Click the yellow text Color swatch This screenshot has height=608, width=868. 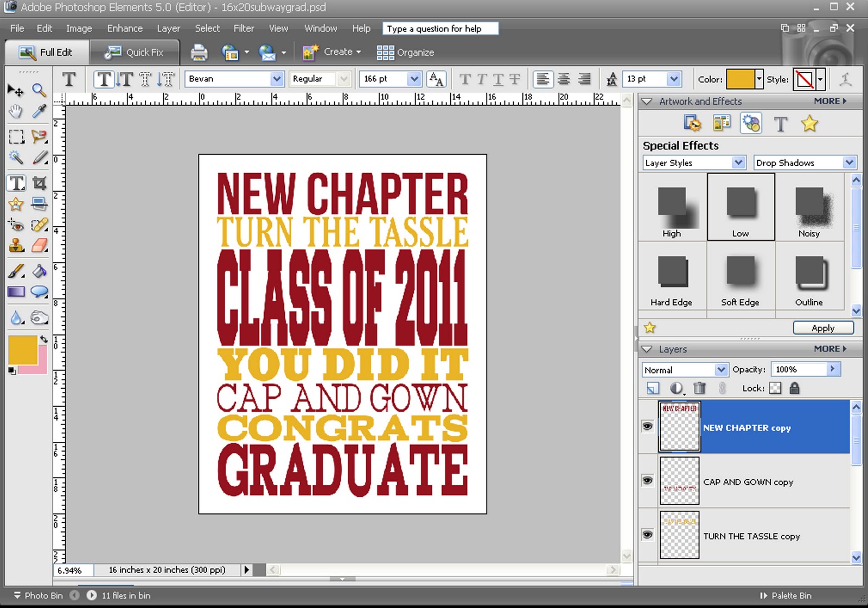click(x=740, y=79)
